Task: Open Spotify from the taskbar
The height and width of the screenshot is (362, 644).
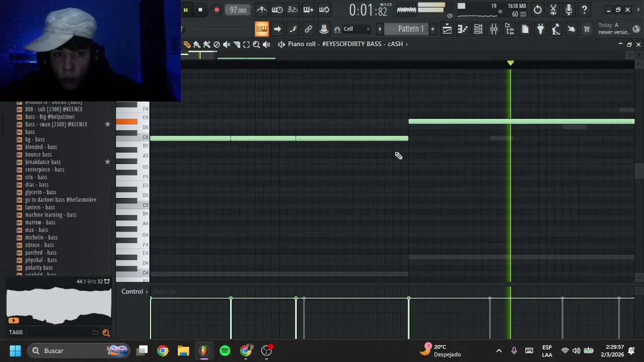Action: pyautogui.click(x=225, y=351)
